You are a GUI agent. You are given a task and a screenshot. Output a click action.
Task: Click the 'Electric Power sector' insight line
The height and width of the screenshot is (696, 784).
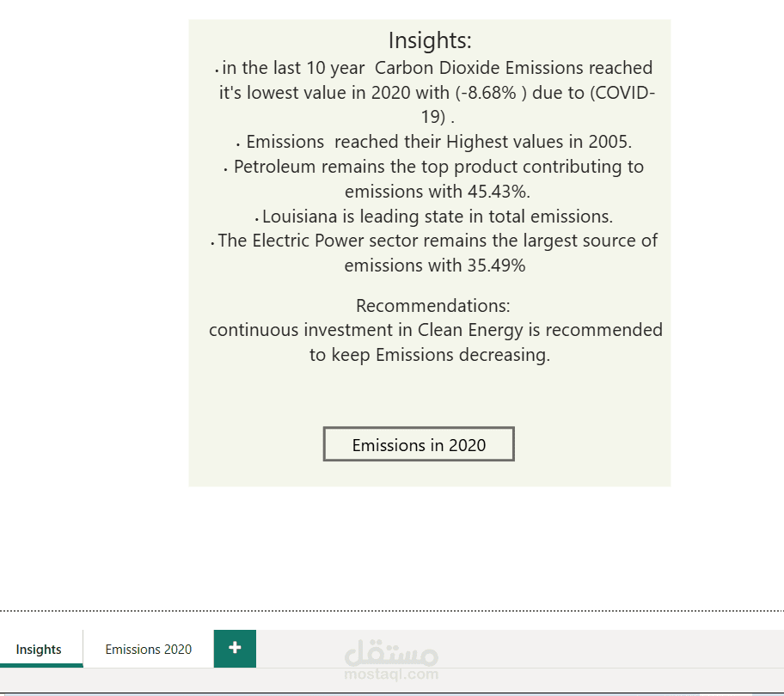click(x=434, y=241)
